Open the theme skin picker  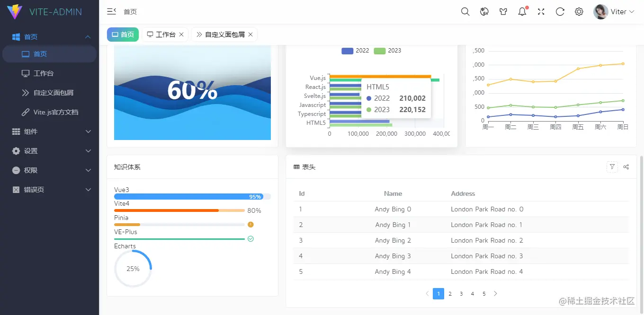(x=503, y=11)
